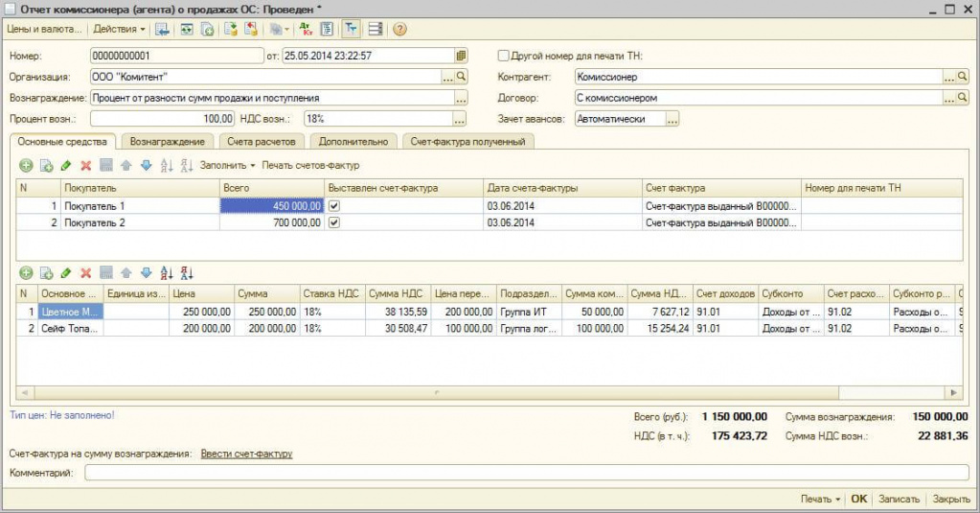Uncheck invoice issued box for Покупатель 2
The width and height of the screenshot is (980, 513).
point(334,222)
